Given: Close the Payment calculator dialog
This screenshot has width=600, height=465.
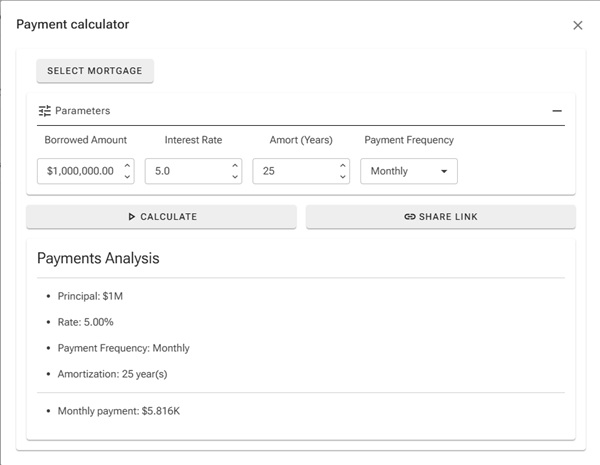Looking at the screenshot, I should tap(577, 25).
